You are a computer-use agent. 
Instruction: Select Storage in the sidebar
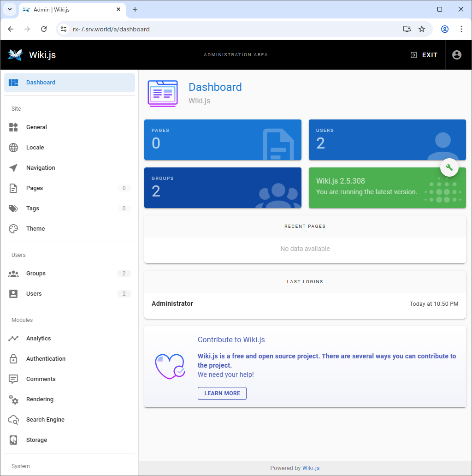coord(36,440)
